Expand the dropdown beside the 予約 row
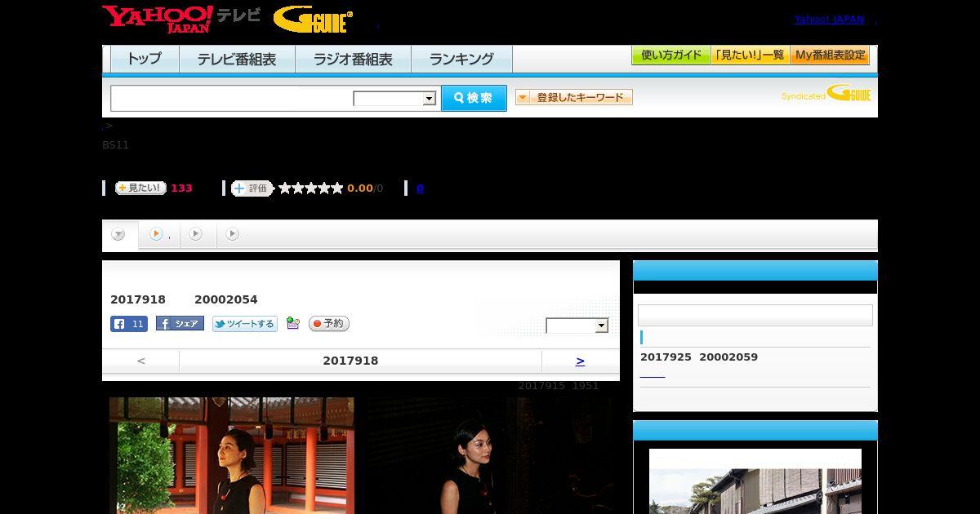 pos(577,326)
